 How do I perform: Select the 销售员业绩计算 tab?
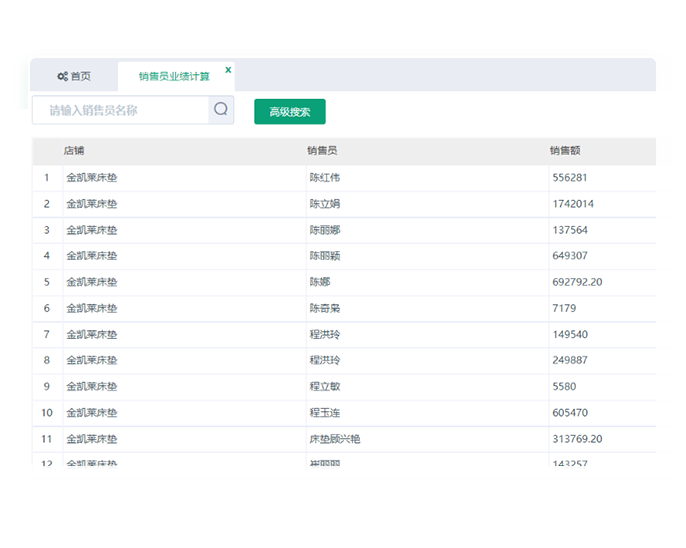pos(174,77)
